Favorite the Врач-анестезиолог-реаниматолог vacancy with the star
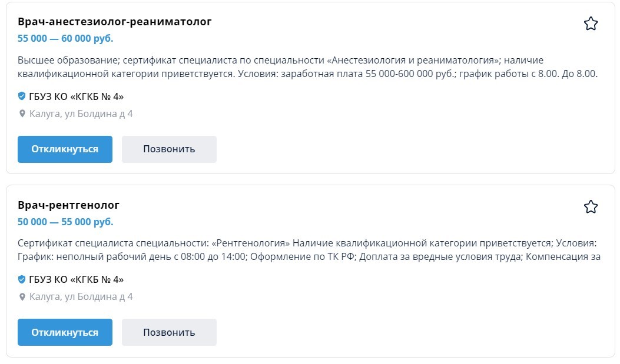 pyautogui.click(x=591, y=24)
